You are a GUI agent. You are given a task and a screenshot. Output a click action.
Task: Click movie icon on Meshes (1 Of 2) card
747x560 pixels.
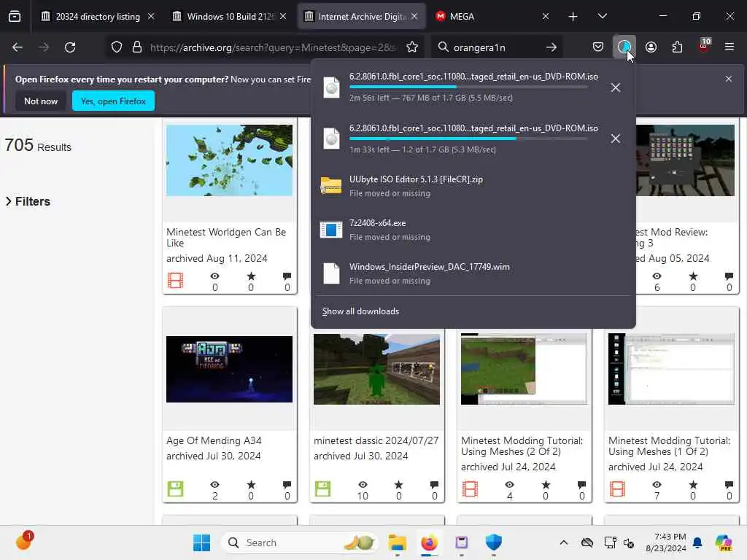[617, 489]
